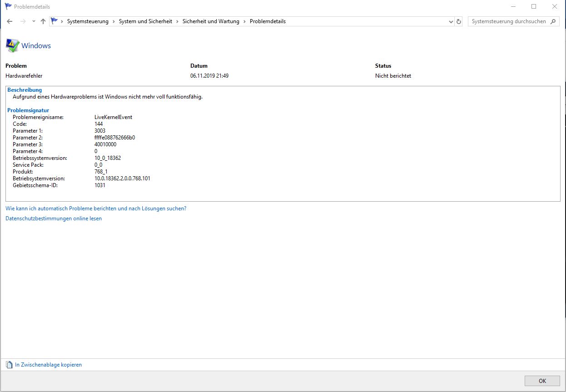The image size is (566, 392).
Task: Select Gebietsschema-ID value 1031
Action: click(x=100, y=185)
